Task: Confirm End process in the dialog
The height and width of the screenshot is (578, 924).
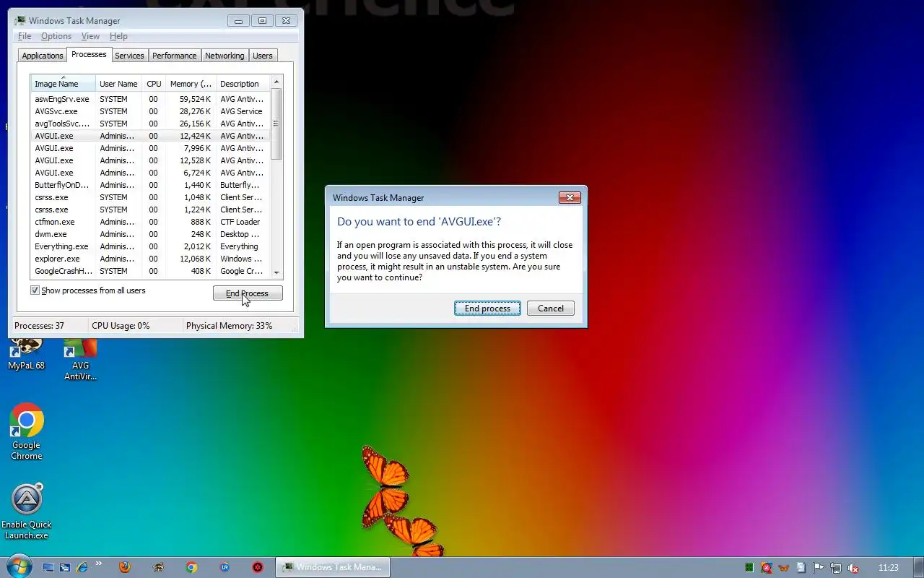Action: 487,309
